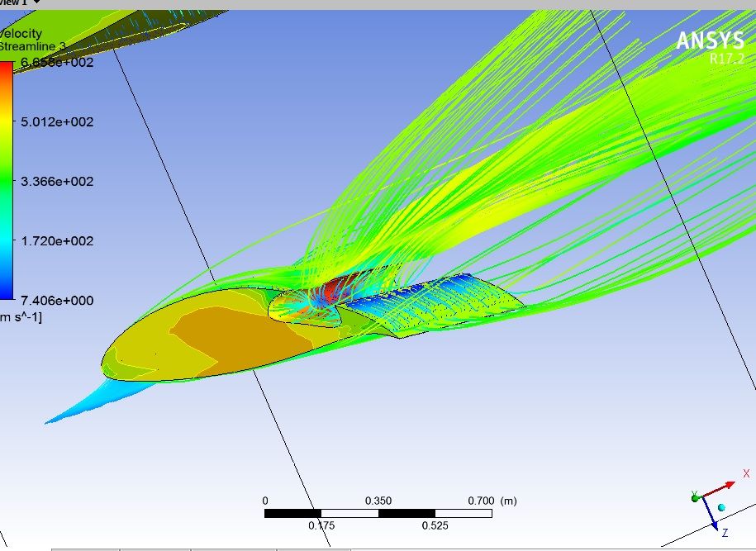Open the View 1 dropdown arrow

click(36, 3)
